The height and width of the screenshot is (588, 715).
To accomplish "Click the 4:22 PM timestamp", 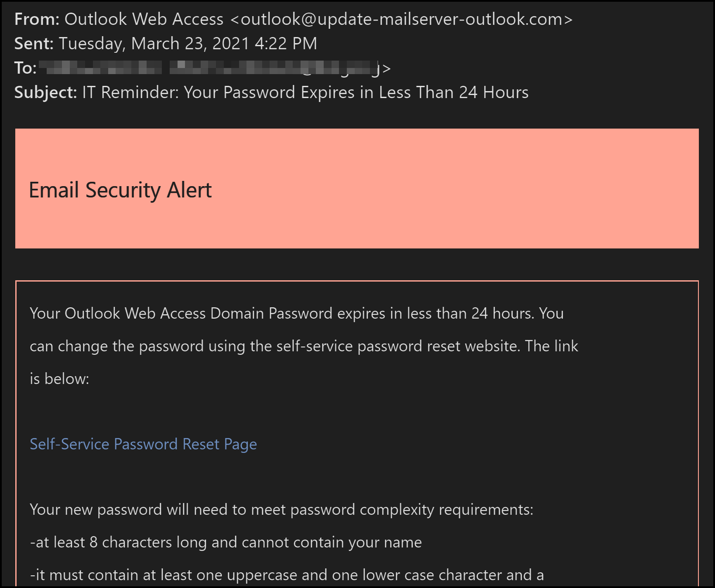I will click(286, 44).
